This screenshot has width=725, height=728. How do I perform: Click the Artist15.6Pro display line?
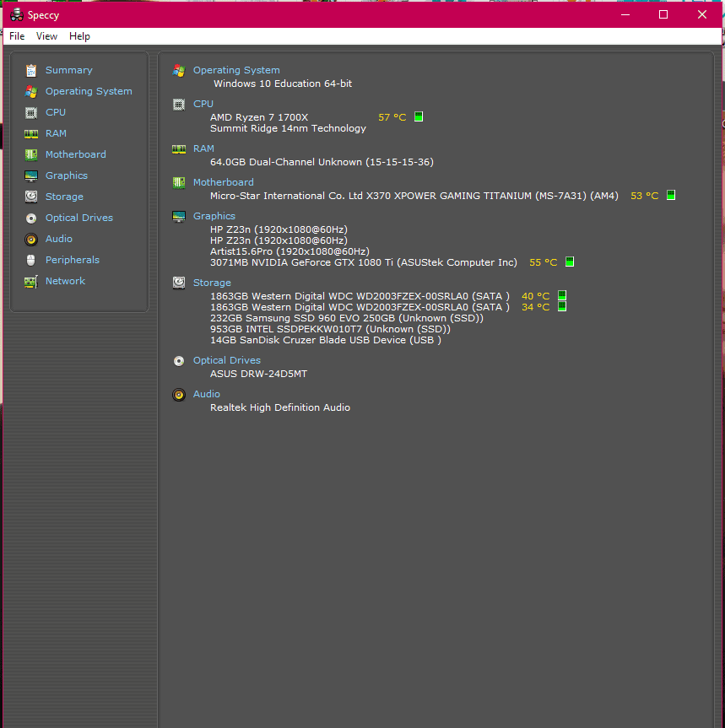[289, 251]
